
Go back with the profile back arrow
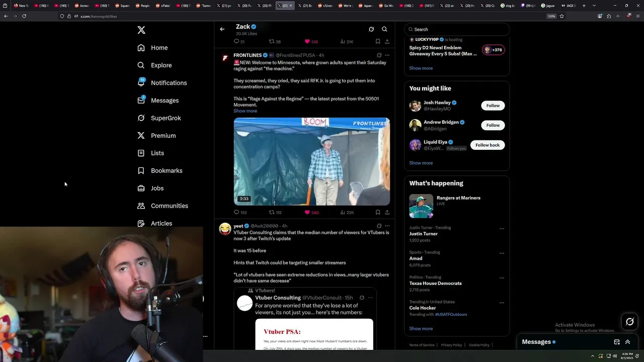click(222, 29)
